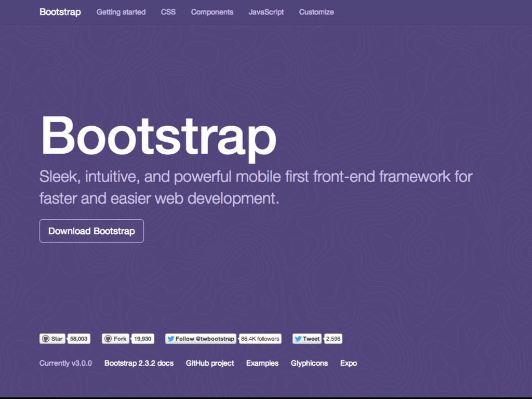This screenshot has width=532, height=399.
Task: Click the Tweet button
Action: tap(307, 339)
